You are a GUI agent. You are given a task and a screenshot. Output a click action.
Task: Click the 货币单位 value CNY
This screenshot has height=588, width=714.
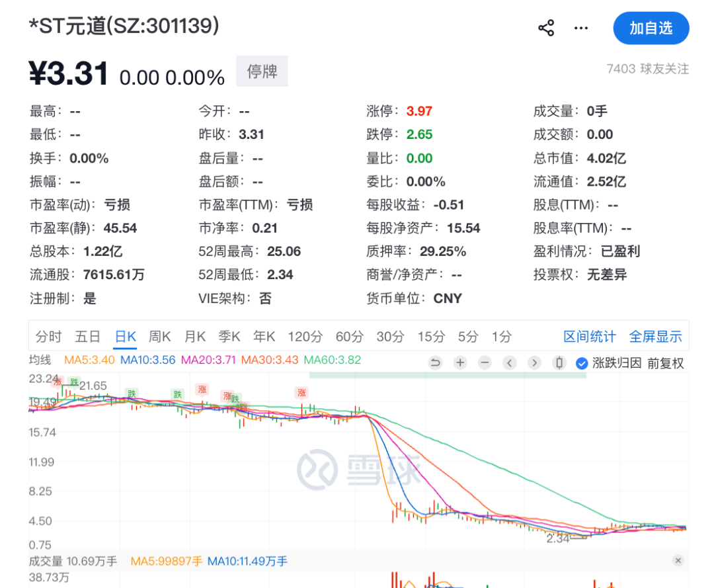click(447, 298)
